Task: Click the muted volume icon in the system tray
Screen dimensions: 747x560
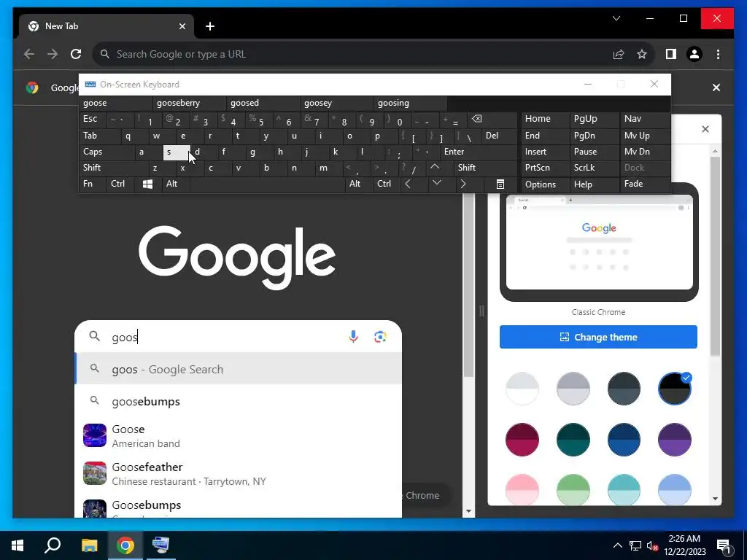Action: click(652, 545)
